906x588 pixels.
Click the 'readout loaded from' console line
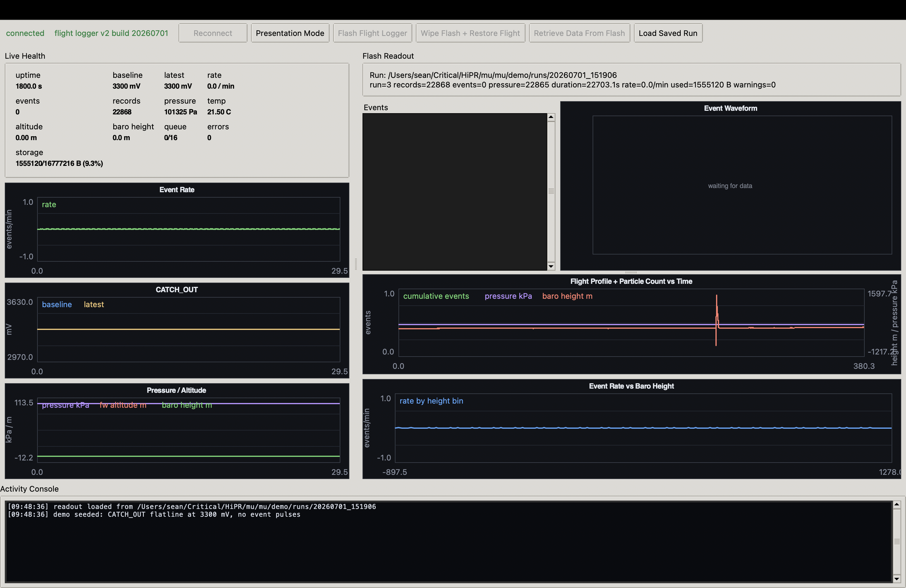[192, 507]
